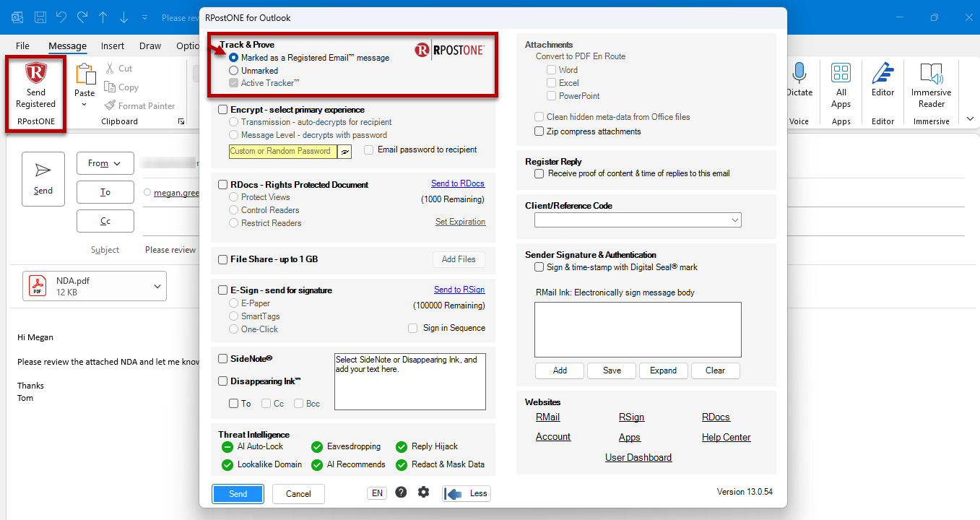Click the Lookalike Domain green check icon
980x520 pixels.
[227, 465]
